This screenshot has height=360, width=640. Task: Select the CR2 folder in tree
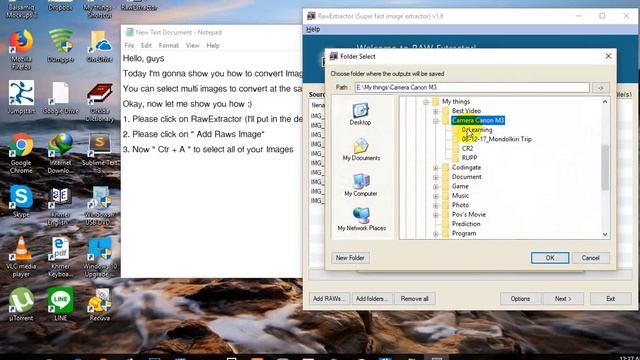(x=467, y=149)
